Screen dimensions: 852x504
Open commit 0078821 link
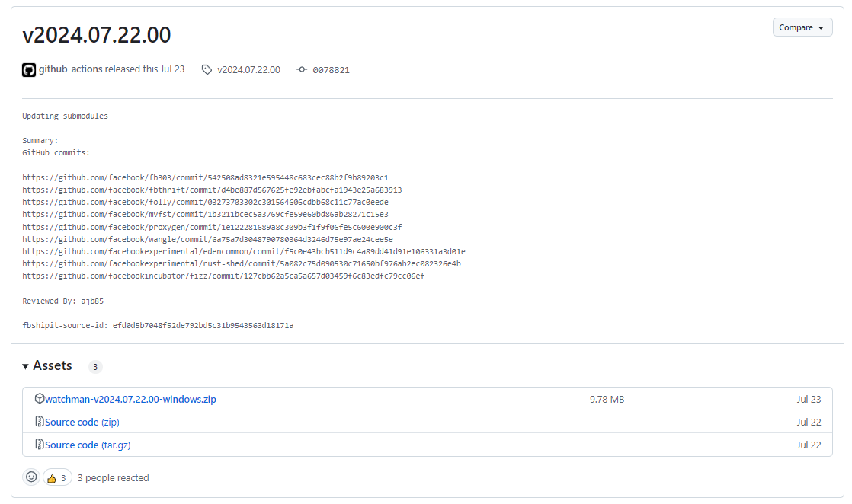331,70
